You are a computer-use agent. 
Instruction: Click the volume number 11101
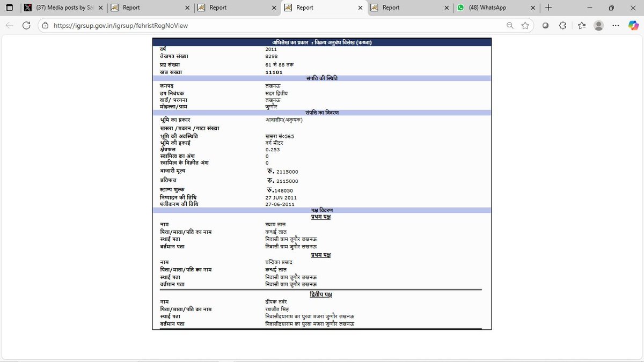click(274, 72)
